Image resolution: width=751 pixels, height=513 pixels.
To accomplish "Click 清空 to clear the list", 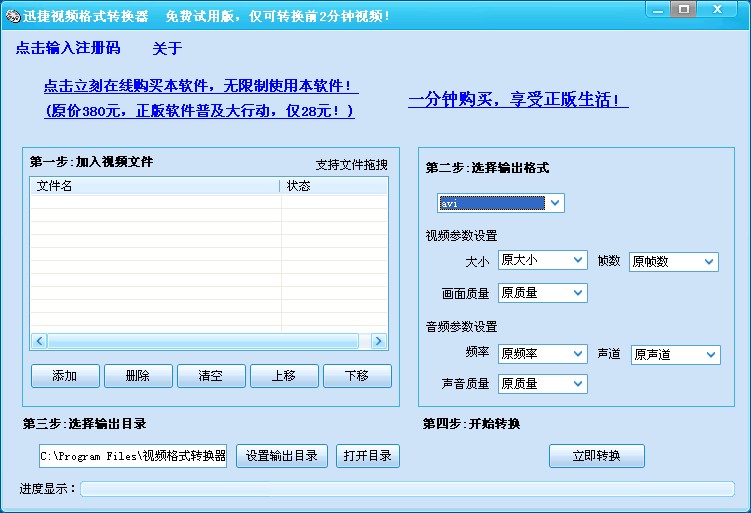I will [211, 376].
